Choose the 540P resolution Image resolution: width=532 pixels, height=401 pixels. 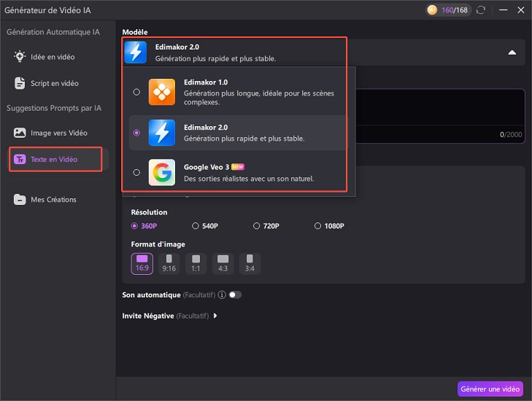(x=205, y=226)
